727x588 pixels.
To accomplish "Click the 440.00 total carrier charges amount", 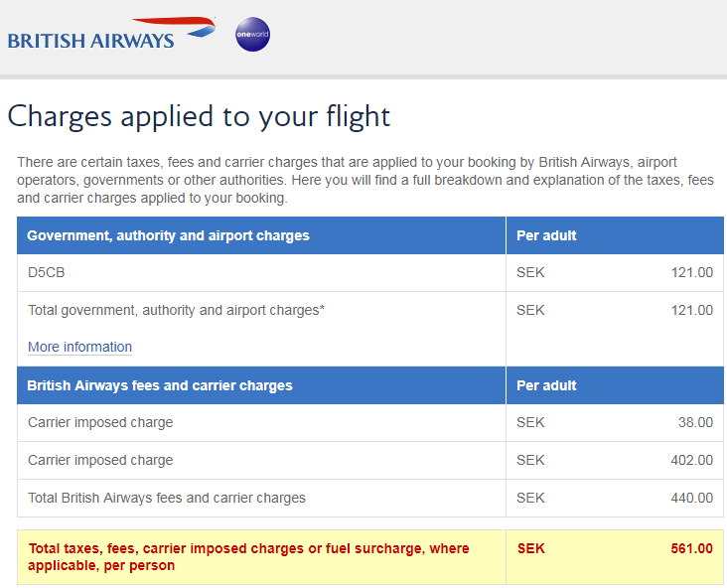I will pos(691,498).
